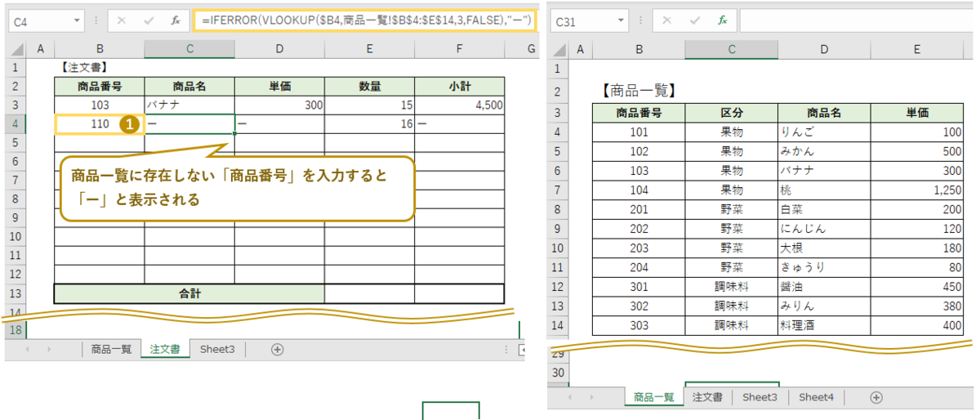This screenshot has height=420, width=980.
Task: Click cancel X icon in left formula bar
Action: [x=121, y=21]
